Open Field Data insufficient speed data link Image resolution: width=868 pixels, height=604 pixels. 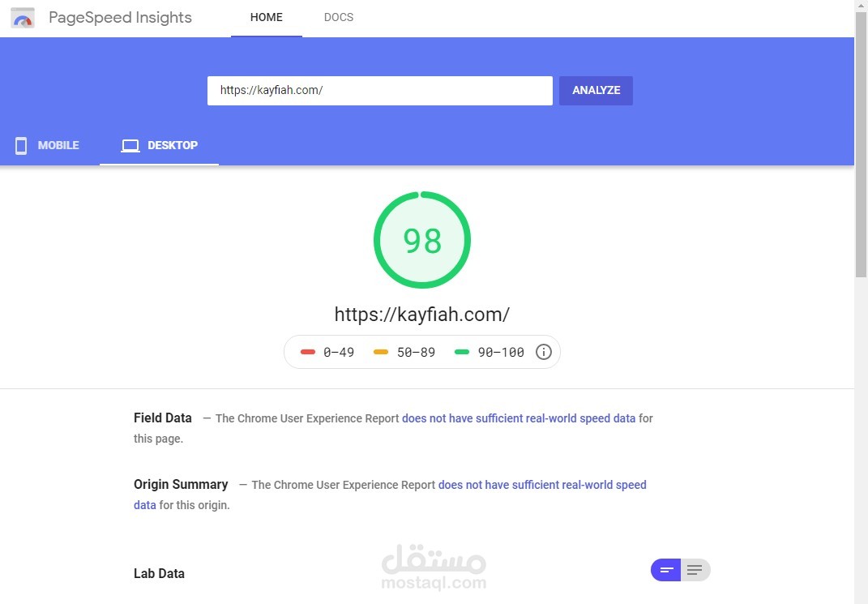click(x=519, y=418)
